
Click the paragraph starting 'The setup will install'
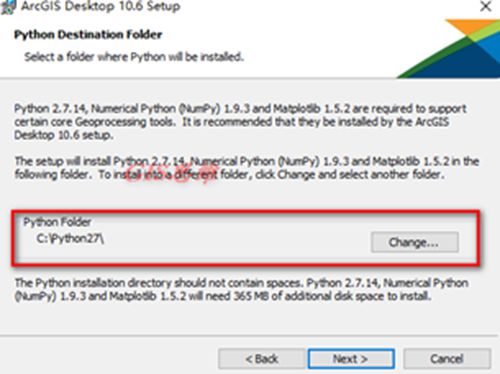click(x=247, y=168)
